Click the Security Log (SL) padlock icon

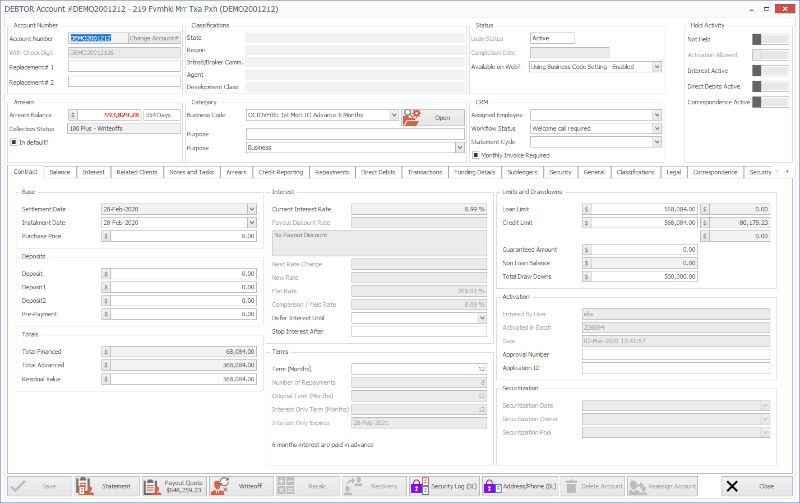pyautogui.click(x=419, y=486)
